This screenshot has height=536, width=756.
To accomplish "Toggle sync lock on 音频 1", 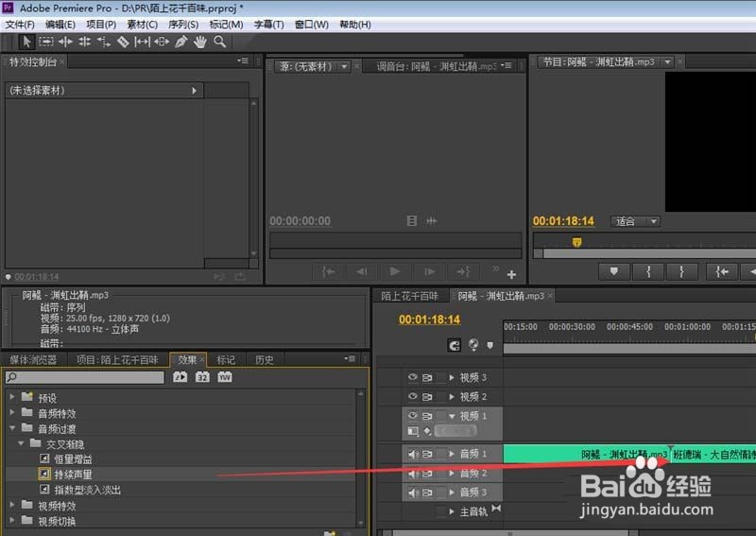I will 427,454.
